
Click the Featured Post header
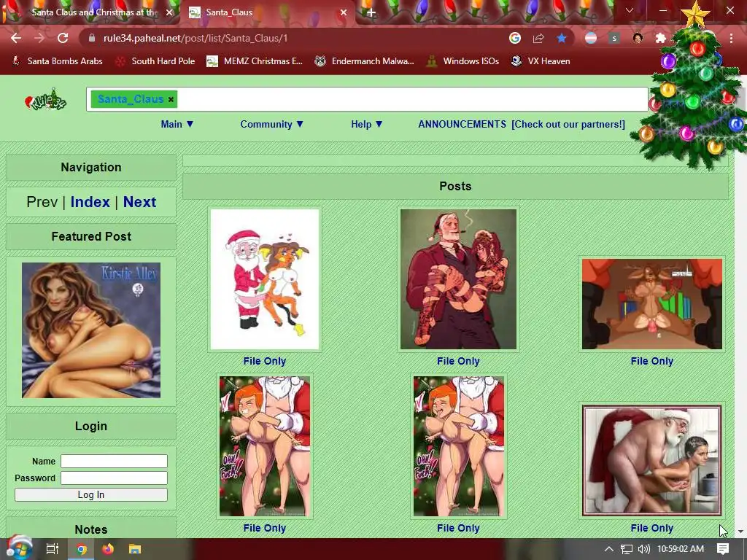pos(91,236)
